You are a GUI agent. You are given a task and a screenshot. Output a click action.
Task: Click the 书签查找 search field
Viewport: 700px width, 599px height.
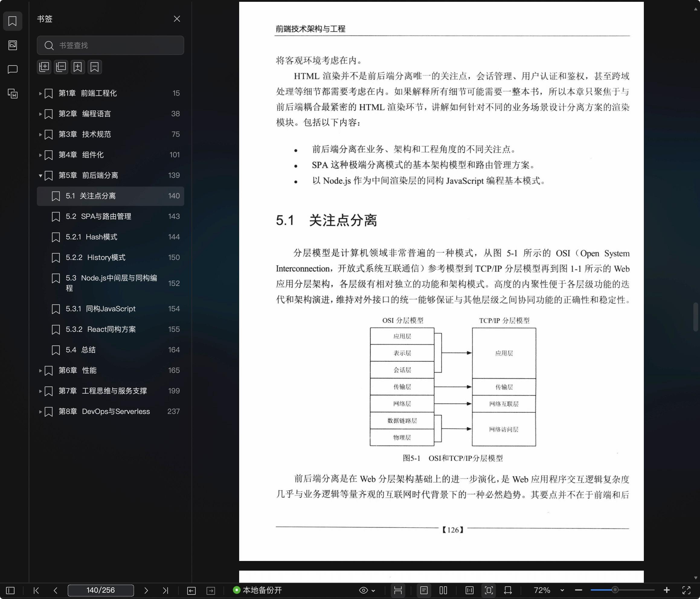point(111,45)
